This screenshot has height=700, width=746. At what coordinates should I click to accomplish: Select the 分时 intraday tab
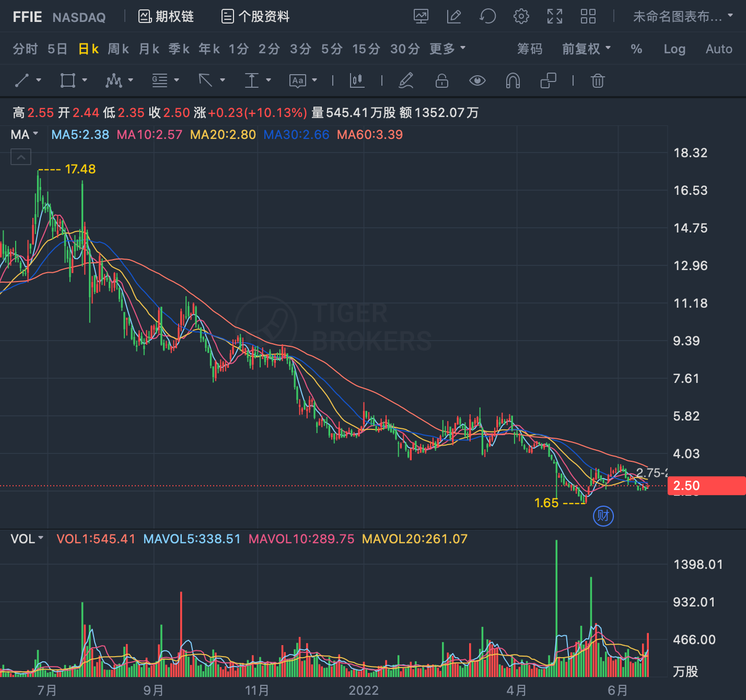click(x=25, y=49)
